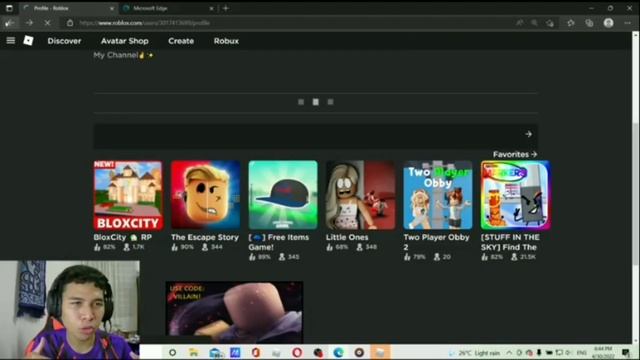Click the My Channel text
Viewport: 640px width, 360px height.
(x=116, y=55)
